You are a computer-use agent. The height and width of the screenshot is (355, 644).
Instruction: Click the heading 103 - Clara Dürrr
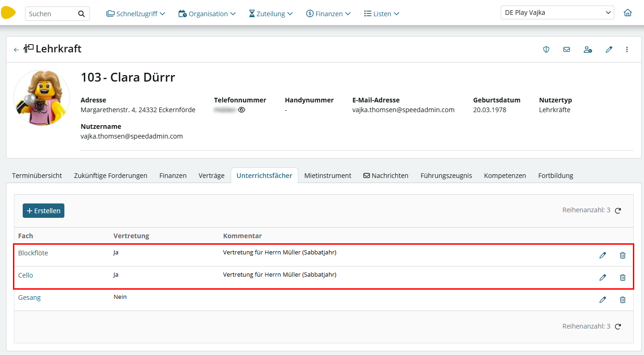(128, 77)
